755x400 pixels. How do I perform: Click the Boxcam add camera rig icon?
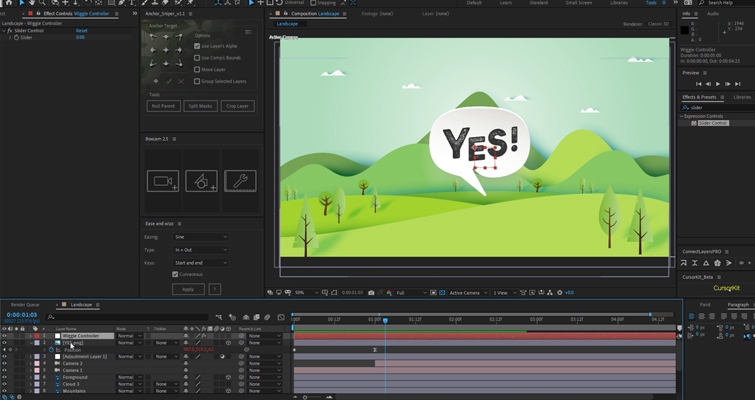pyautogui.click(x=201, y=181)
